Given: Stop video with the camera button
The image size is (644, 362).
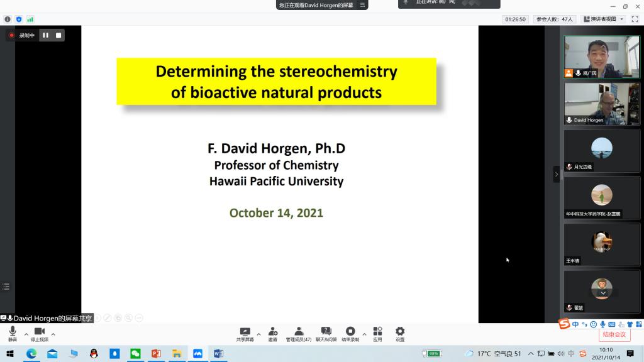Looking at the screenshot, I should [x=39, y=333].
